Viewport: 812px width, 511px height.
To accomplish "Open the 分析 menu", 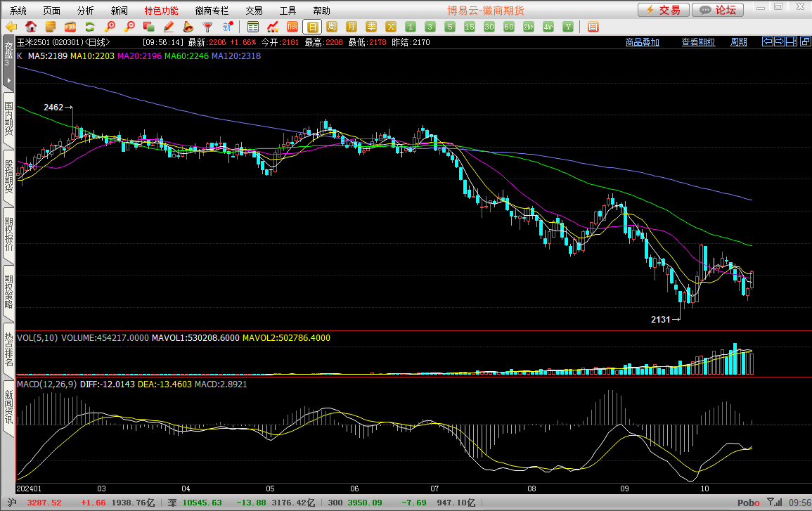I will pos(85,11).
